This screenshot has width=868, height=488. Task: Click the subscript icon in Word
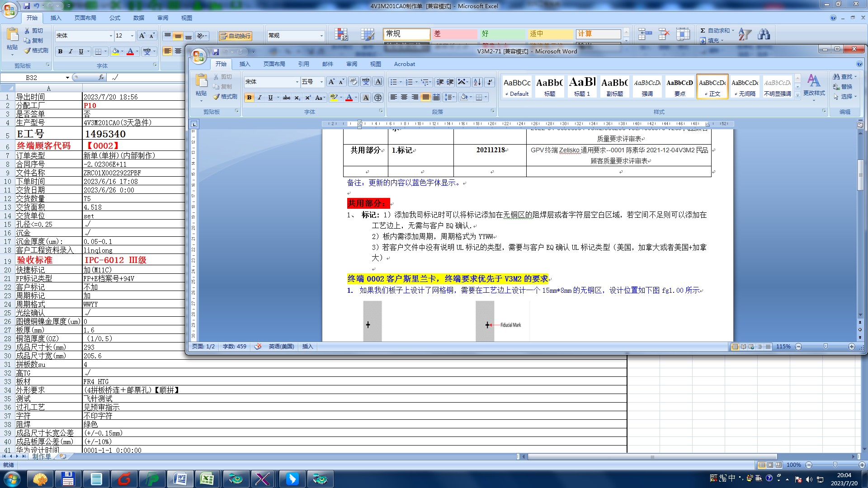(x=297, y=98)
